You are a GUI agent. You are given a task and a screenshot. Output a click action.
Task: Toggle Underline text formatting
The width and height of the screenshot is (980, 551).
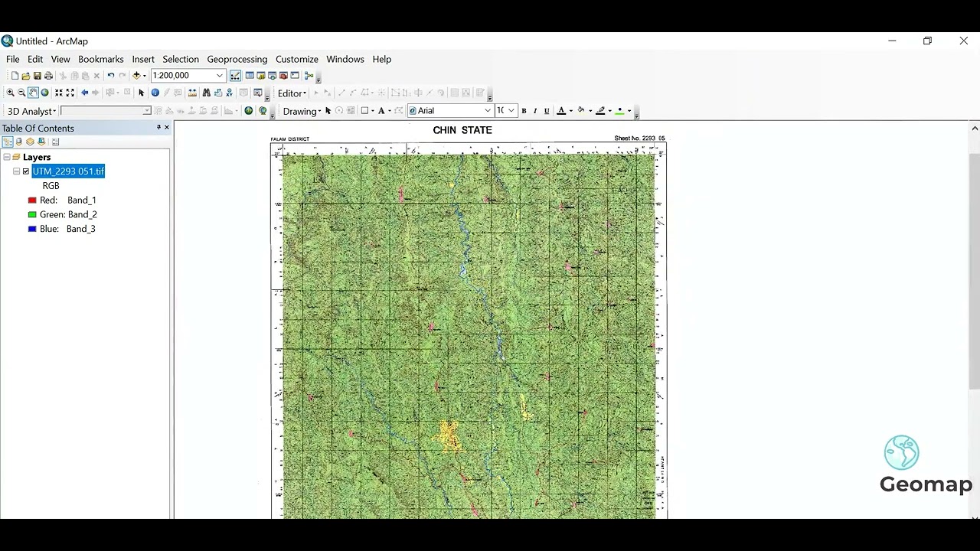[x=547, y=111]
